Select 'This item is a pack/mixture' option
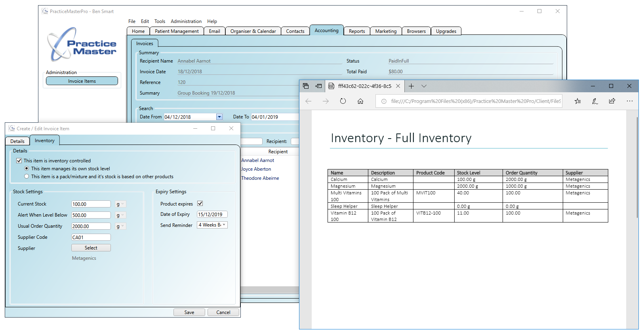Viewport: 644px width, 335px height. tap(27, 177)
